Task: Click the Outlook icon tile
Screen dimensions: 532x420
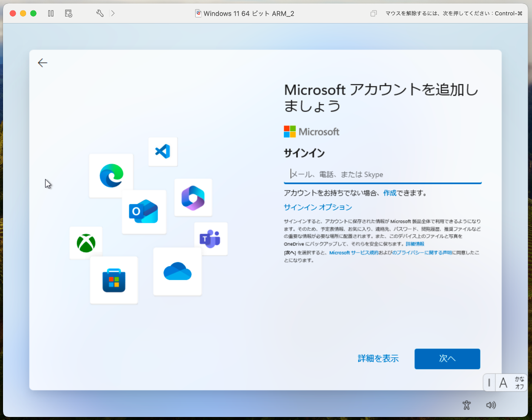Action: pyautogui.click(x=144, y=212)
